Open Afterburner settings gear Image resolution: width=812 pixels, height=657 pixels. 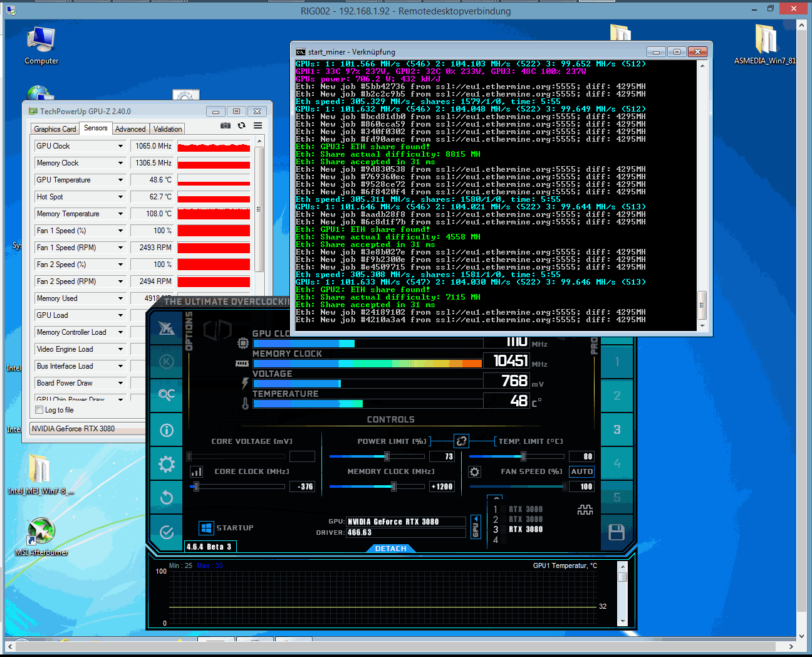pyautogui.click(x=166, y=464)
